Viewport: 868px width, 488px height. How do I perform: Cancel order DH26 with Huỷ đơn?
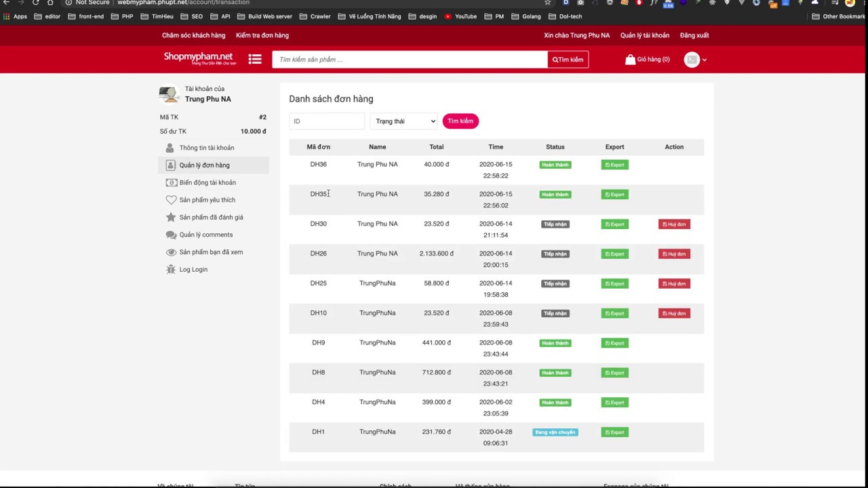tap(674, 254)
